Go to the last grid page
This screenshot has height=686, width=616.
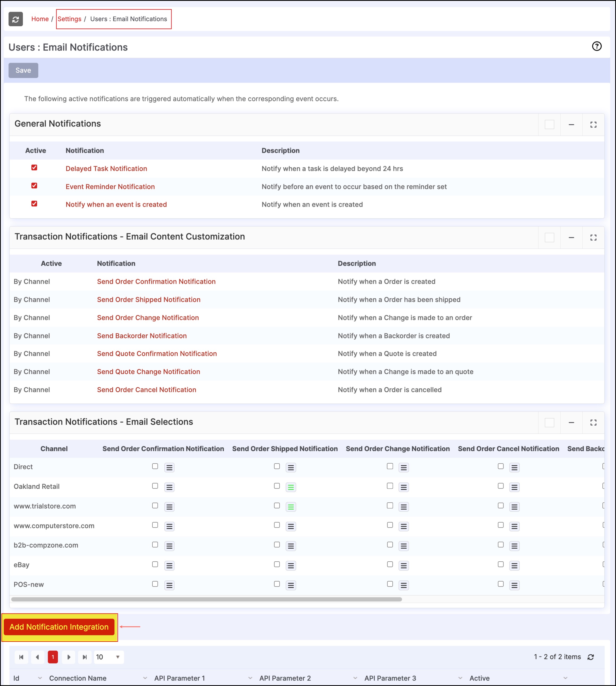tap(85, 657)
